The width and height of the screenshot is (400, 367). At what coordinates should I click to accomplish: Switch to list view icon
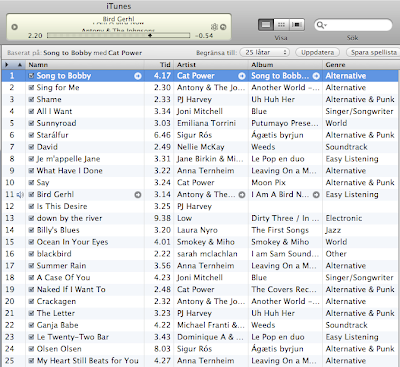pyautogui.click(x=266, y=25)
